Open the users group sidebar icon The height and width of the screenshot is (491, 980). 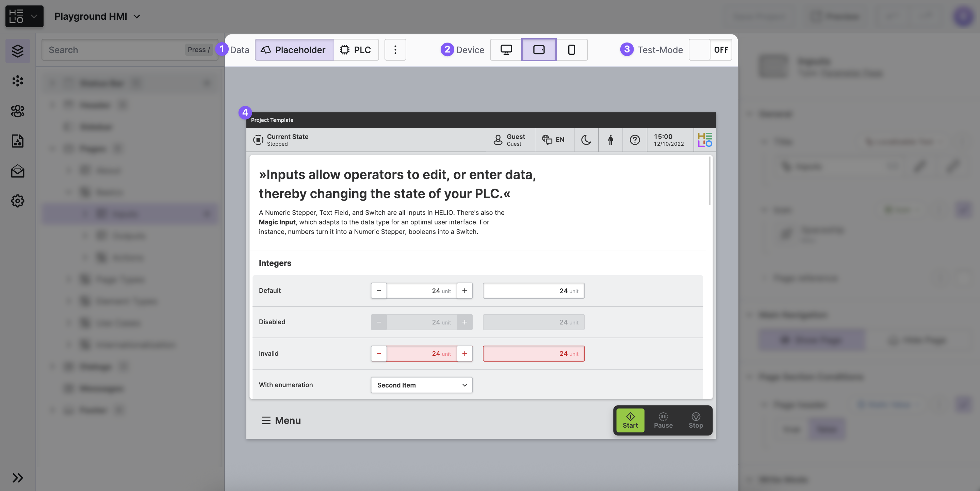tap(17, 111)
